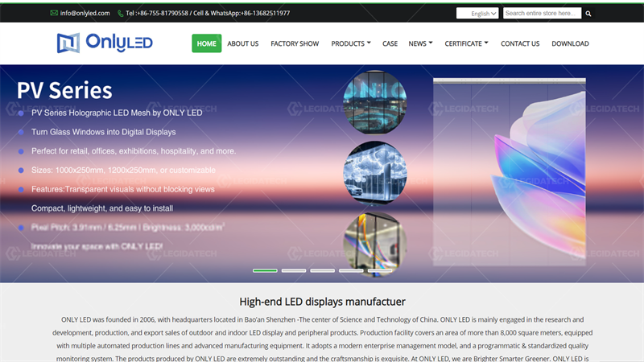Click the middle circular clouds display thumbnail
Screen dimensions: 644x362
click(x=375, y=173)
